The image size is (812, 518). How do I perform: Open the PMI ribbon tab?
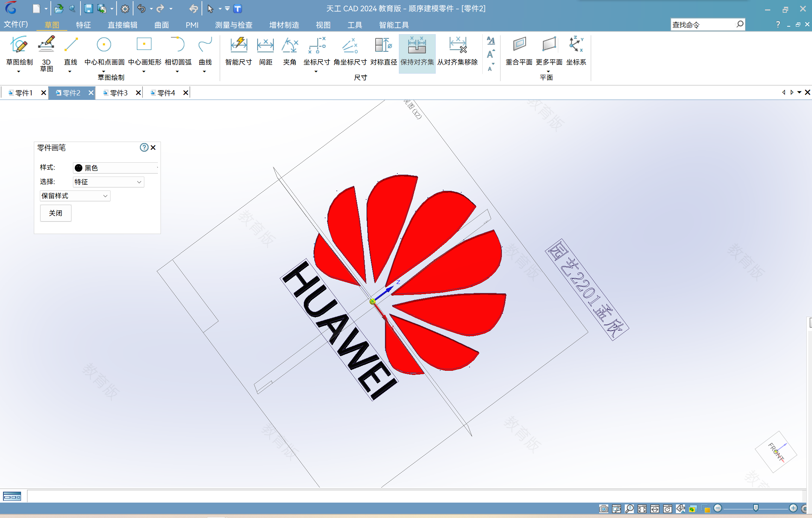pos(192,25)
